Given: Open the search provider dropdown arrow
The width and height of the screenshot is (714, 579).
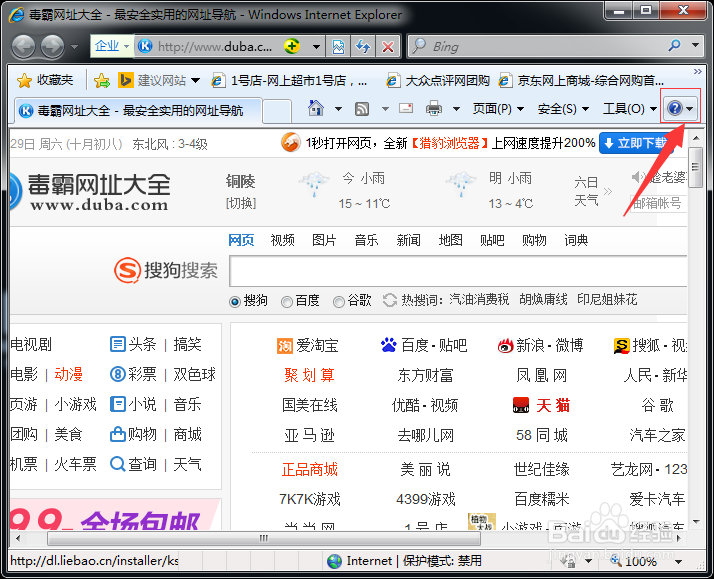Looking at the screenshot, I should (x=695, y=45).
